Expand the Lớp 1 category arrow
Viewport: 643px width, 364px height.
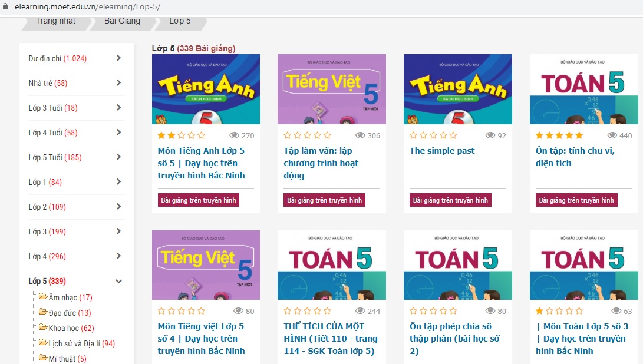click(118, 181)
